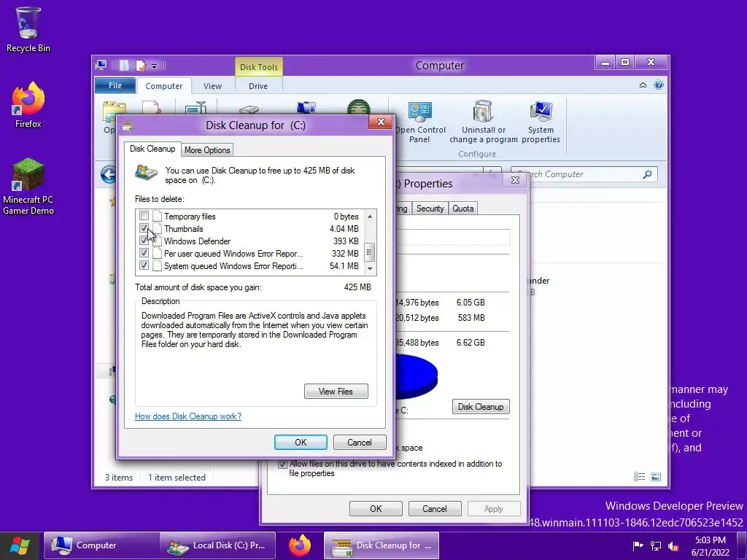This screenshot has width=747, height=560.
Task: Select the Windows Defender row text
Action: point(197,241)
